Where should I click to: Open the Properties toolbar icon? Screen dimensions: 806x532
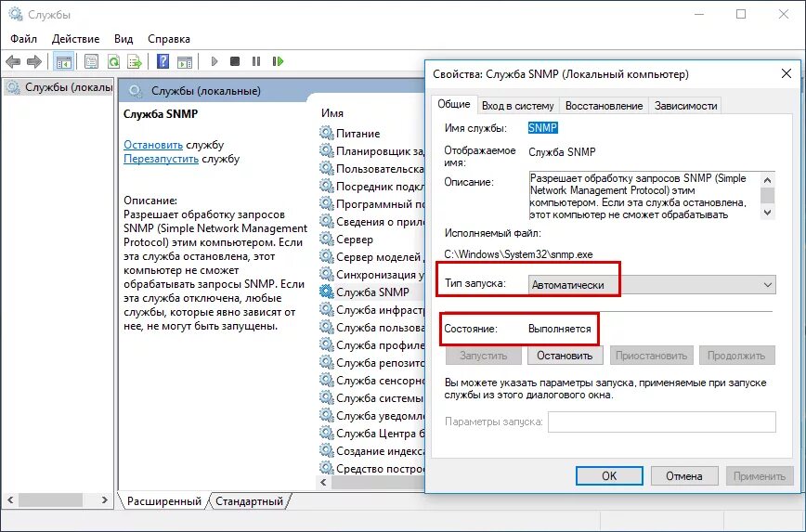(92, 61)
